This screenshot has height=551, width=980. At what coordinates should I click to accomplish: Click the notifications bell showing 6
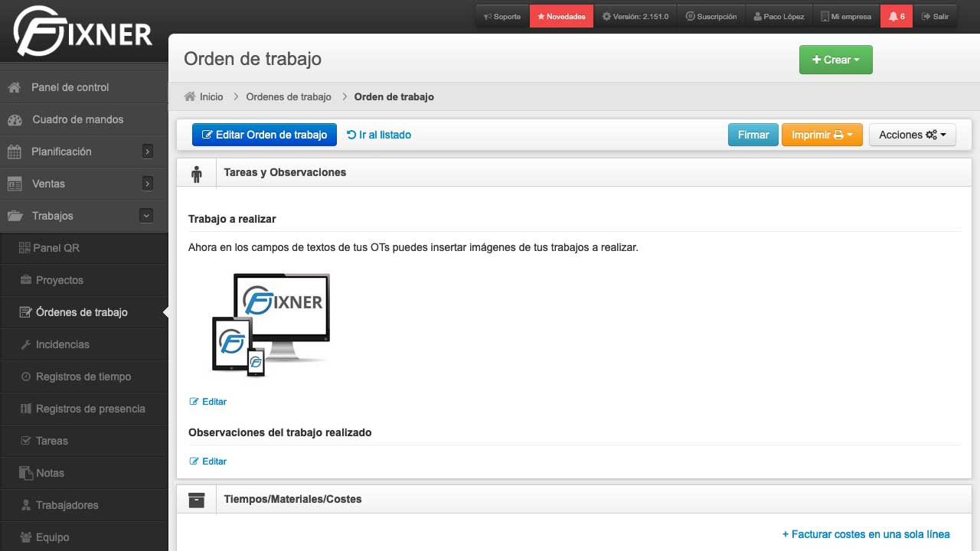tap(897, 16)
